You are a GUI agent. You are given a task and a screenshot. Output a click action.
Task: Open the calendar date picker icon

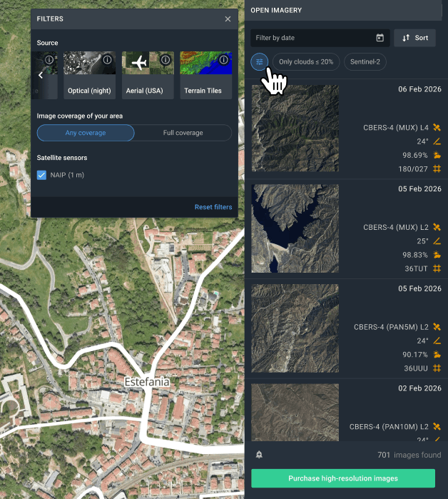380,38
